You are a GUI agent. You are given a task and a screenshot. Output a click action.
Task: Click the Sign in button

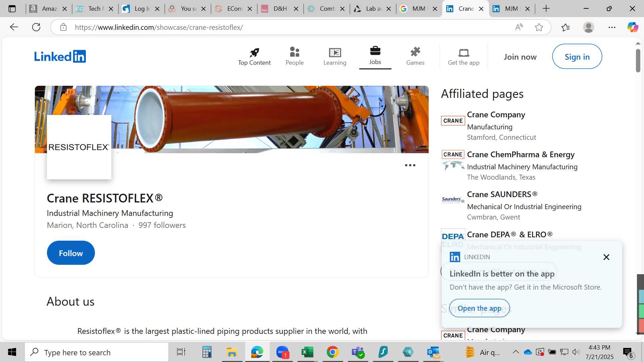tap(577, 57)
